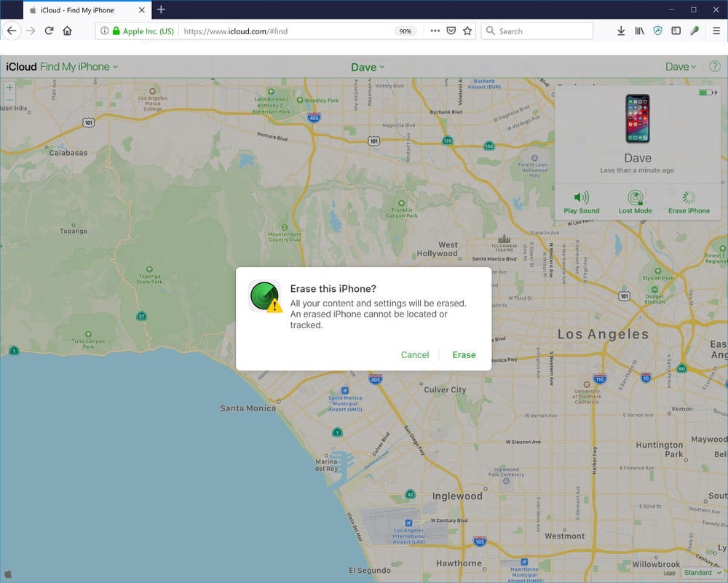Click the shield extension icon
The image size is (728, 583).
[x=657, y=31]
